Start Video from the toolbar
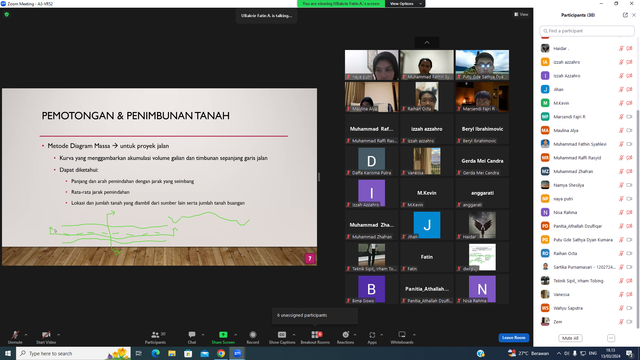640x360 pixels. [46, 337]
